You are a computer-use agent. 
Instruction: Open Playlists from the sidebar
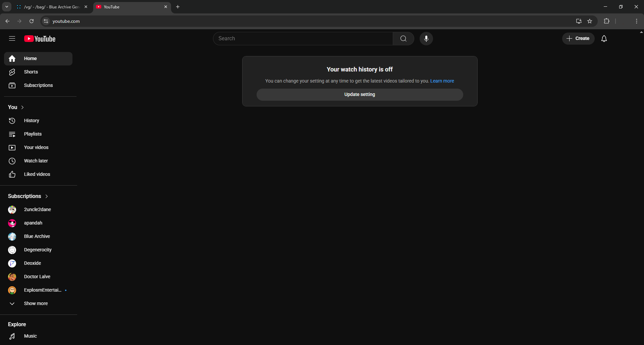click(38, 134)
